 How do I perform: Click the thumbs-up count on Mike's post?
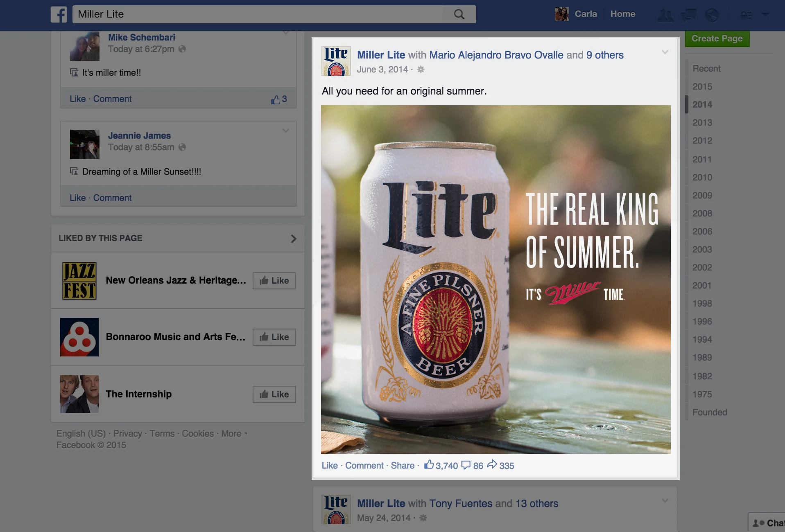(279, 99)
